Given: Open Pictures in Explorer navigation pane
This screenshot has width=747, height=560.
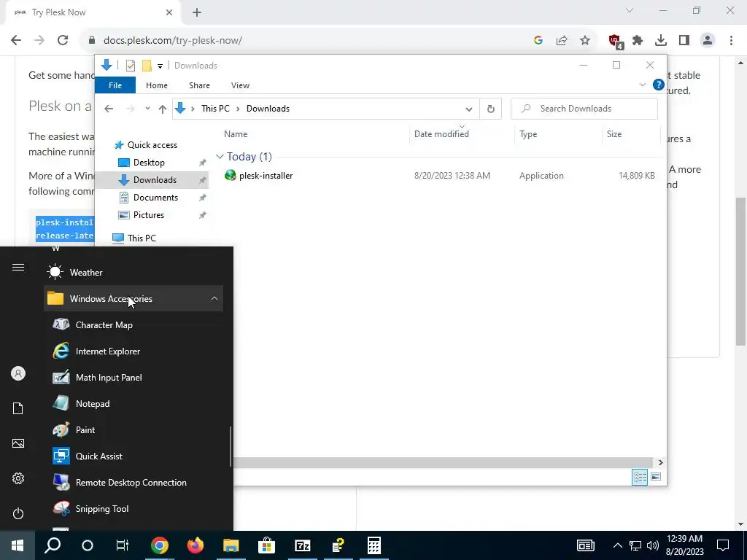Looking at the screenshot, I should pyautogui.click(x=149, y=215).
